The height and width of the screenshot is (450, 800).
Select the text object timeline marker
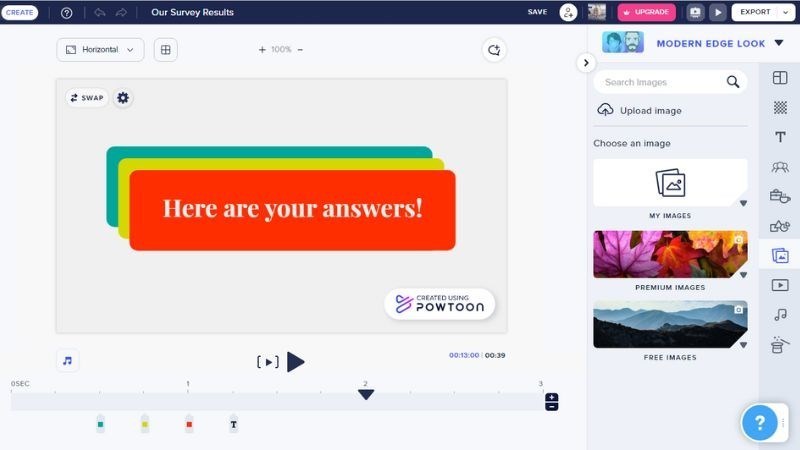(x=234, y=424)
